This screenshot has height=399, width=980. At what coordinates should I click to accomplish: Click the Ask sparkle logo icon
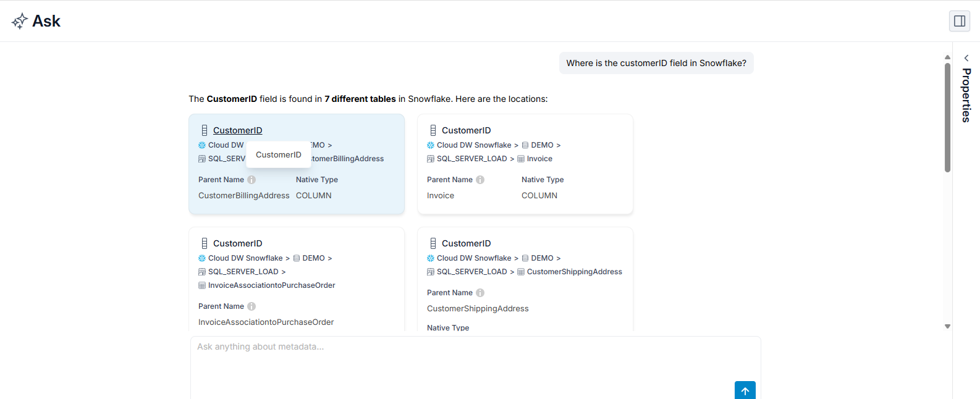(20, 21)
